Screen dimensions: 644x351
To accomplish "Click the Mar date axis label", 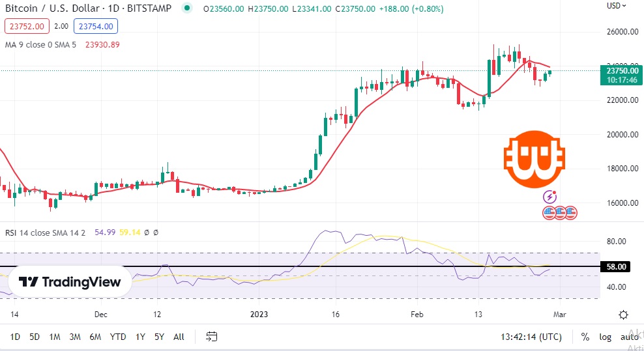I will coord(559,315).
